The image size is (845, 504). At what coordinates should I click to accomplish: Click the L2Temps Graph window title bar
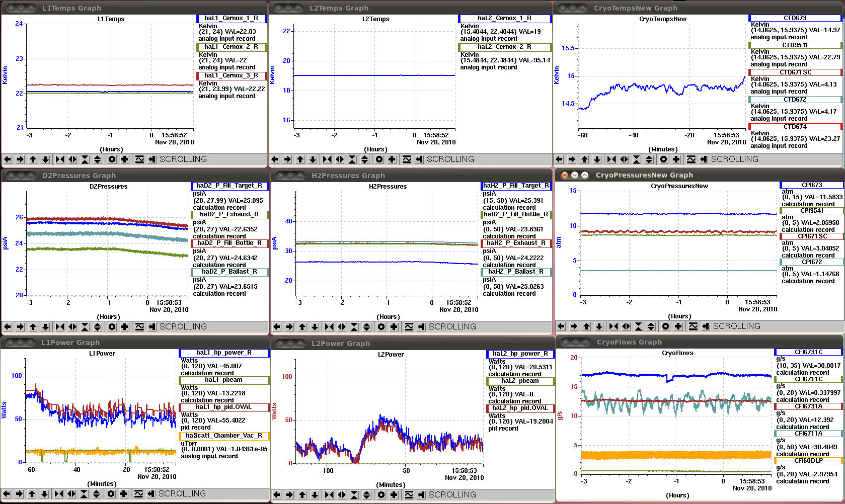pyautogui.click(x=410, y=8)
